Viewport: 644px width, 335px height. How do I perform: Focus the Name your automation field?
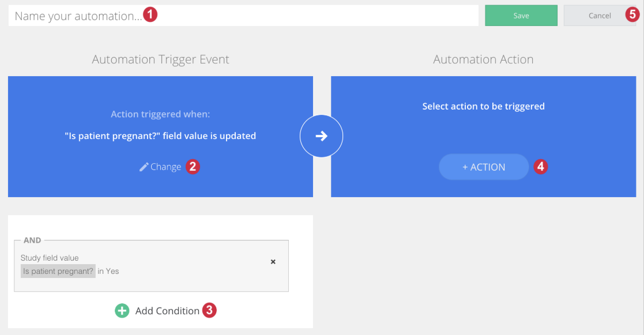click(243, 16)
